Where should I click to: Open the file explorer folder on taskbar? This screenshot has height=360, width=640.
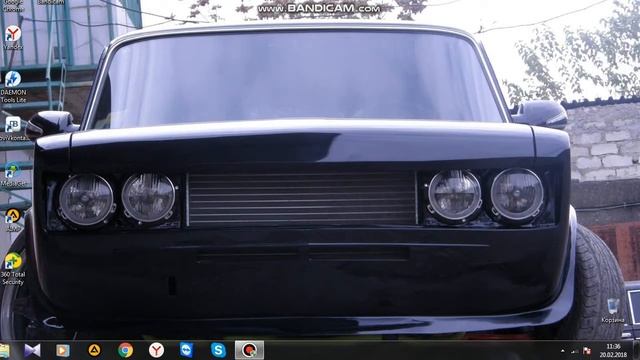coord(4,350)
